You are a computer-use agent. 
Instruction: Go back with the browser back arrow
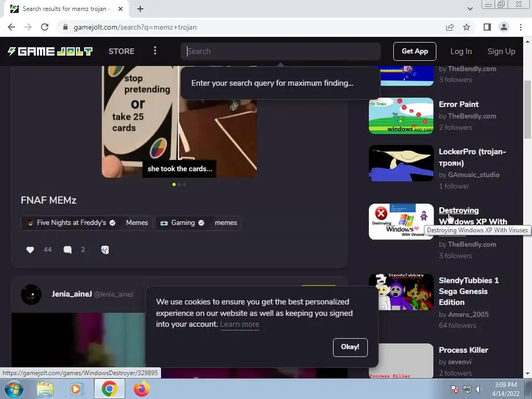point(11,27)
